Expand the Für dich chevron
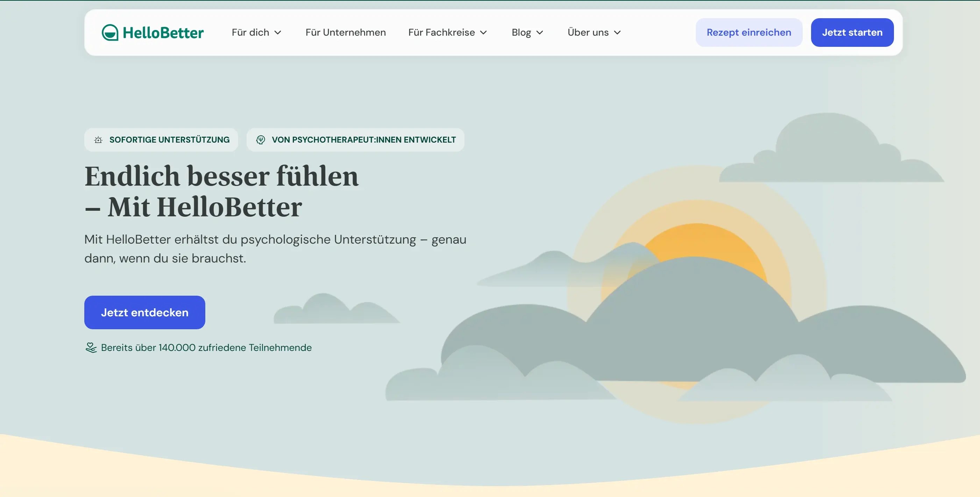The image size is (980, 497). coord(278,33)
